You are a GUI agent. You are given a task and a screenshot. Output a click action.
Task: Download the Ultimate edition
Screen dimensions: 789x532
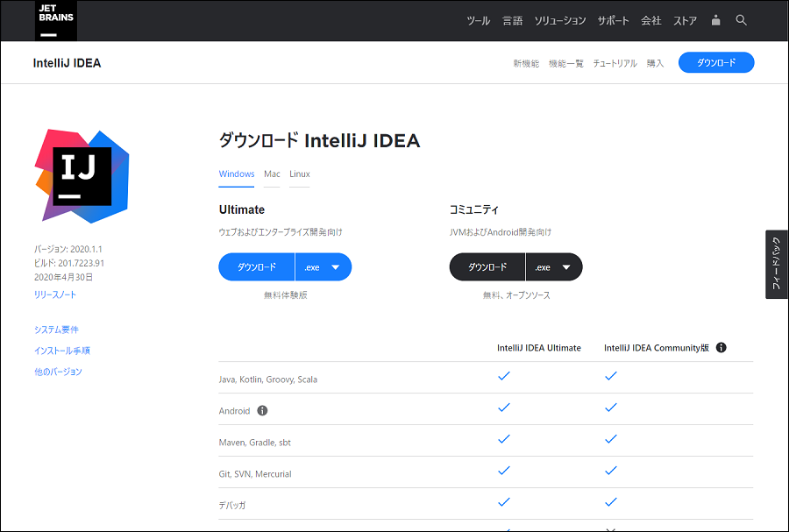257,267
